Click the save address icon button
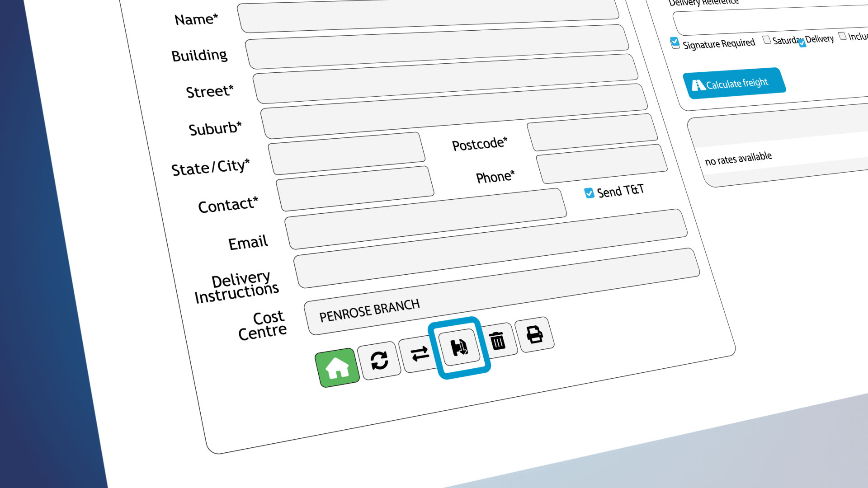The image size is (868, 488). (x=459, y=347)
